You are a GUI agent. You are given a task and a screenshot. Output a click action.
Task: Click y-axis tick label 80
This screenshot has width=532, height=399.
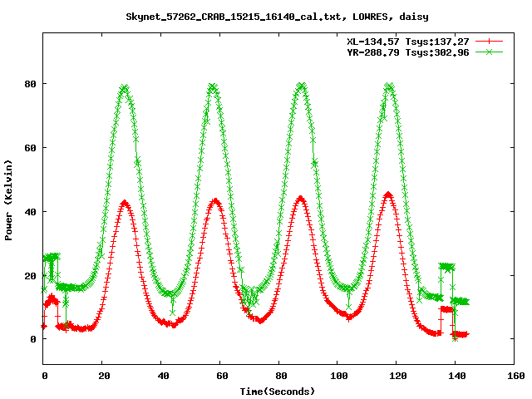(30, 84)
